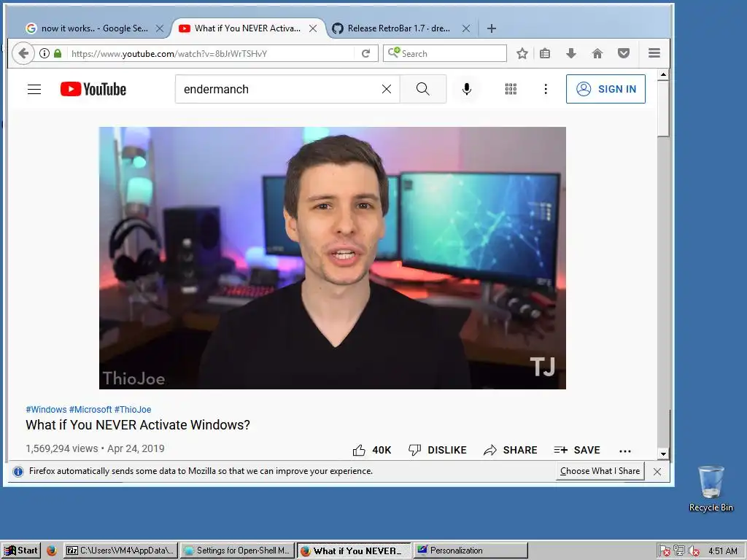This screenshot has height=560, width=747.
Task: Click the YouTube logo
Action: point(93,89)
